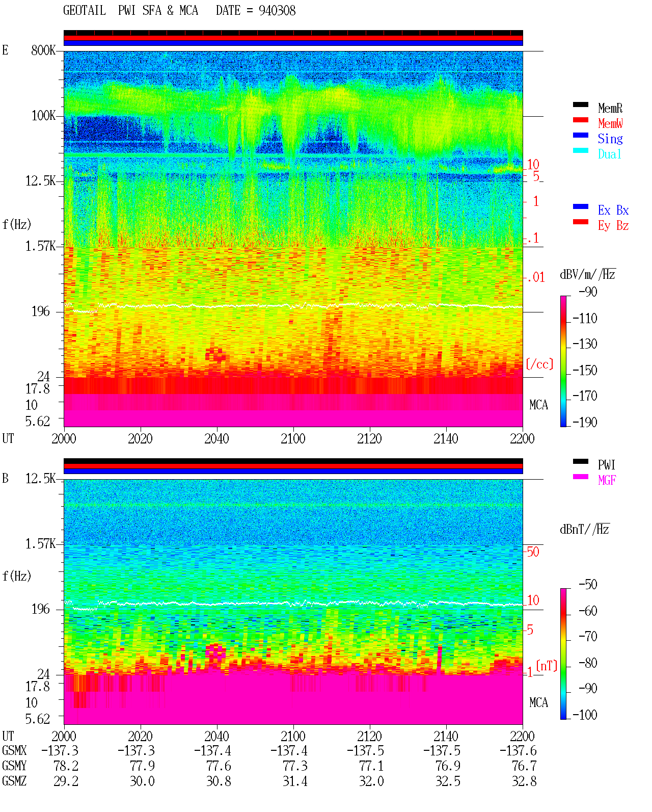Click the -60 tick on the lower color bar
Screen dimensions: 652x812
tap(588, 611)
